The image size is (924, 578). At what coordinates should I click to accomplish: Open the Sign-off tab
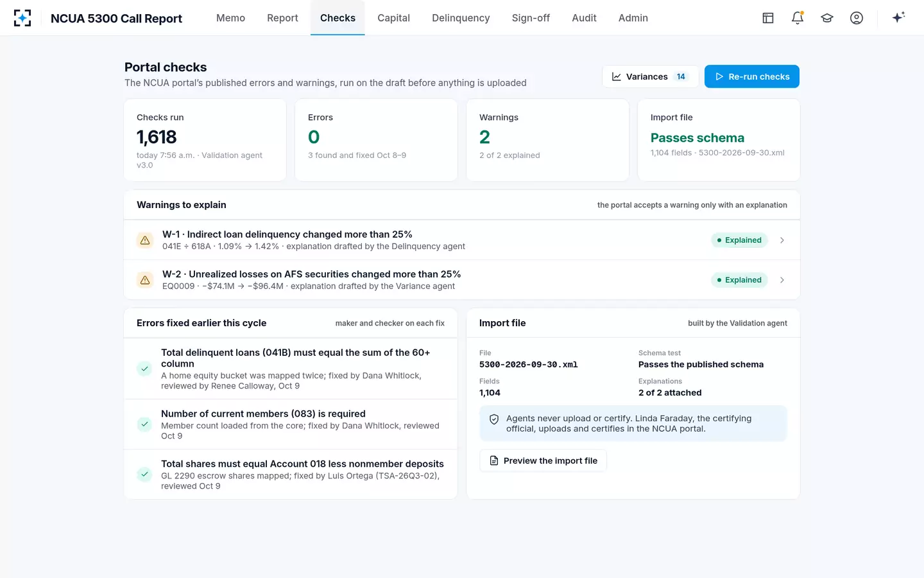531,18
